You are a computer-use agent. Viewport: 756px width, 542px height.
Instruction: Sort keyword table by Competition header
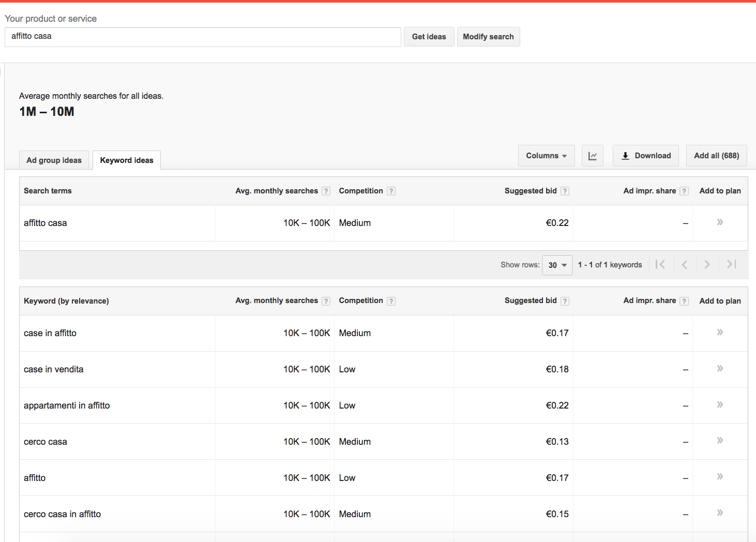pos(361,300)
